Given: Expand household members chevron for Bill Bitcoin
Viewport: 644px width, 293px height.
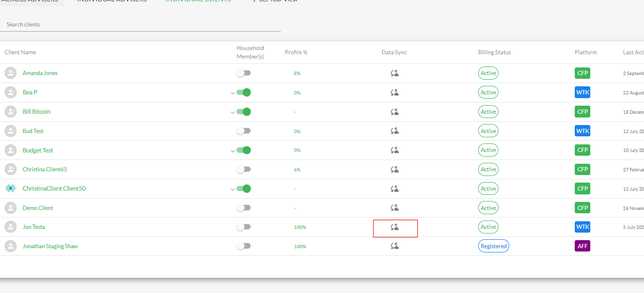Looking at the screenshot, I should pyautogui.click(x=232, y=112).
